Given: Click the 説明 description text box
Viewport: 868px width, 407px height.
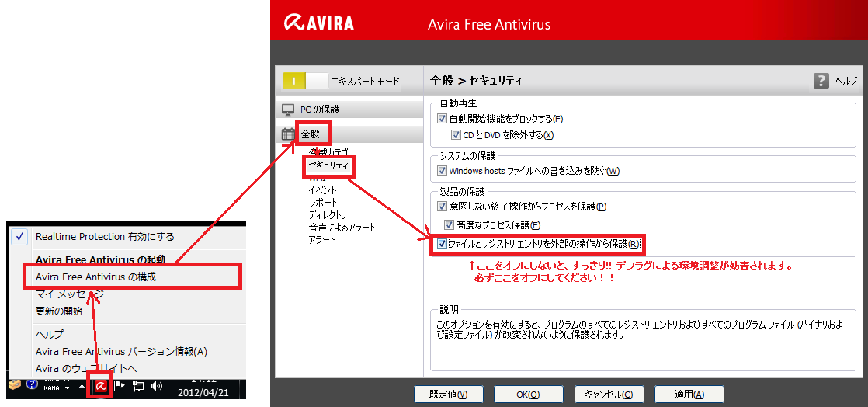Looking at the screenshot, I should click(642, 339).
